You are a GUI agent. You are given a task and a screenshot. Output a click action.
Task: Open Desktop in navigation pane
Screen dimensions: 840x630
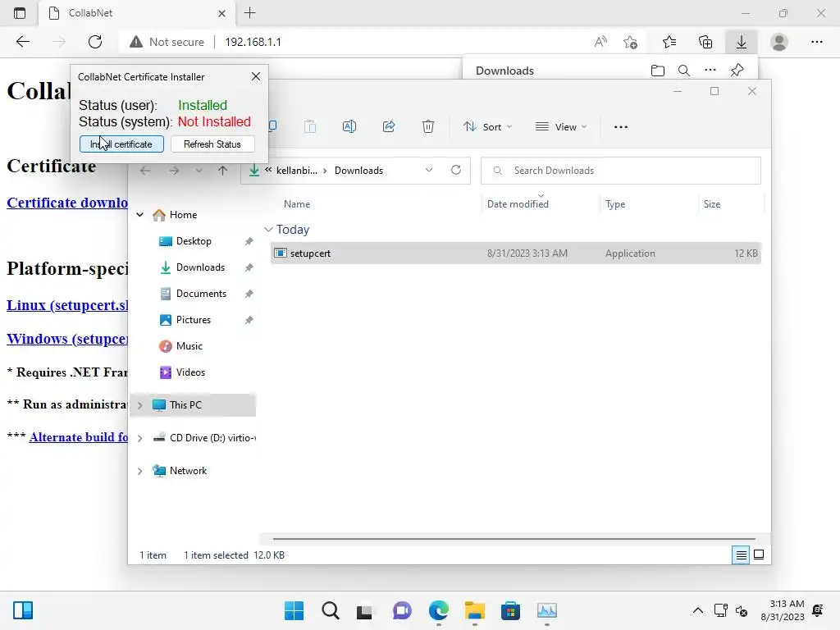(194, 241)
